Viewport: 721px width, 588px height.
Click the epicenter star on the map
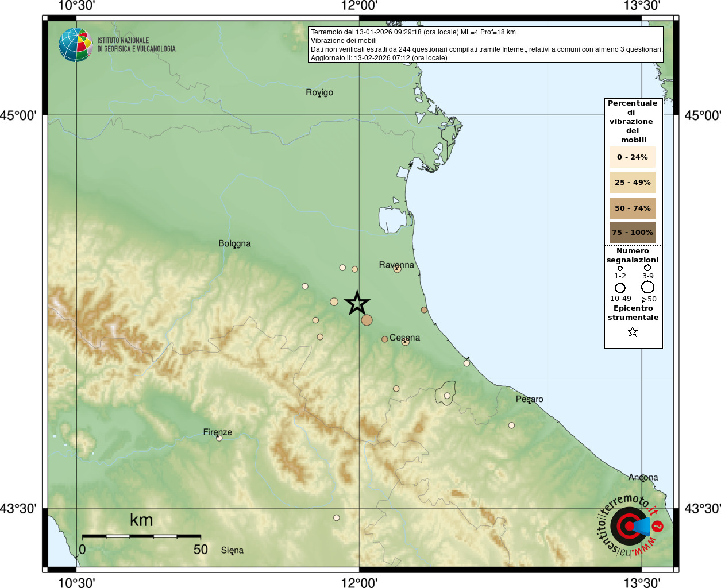[357, 303]
